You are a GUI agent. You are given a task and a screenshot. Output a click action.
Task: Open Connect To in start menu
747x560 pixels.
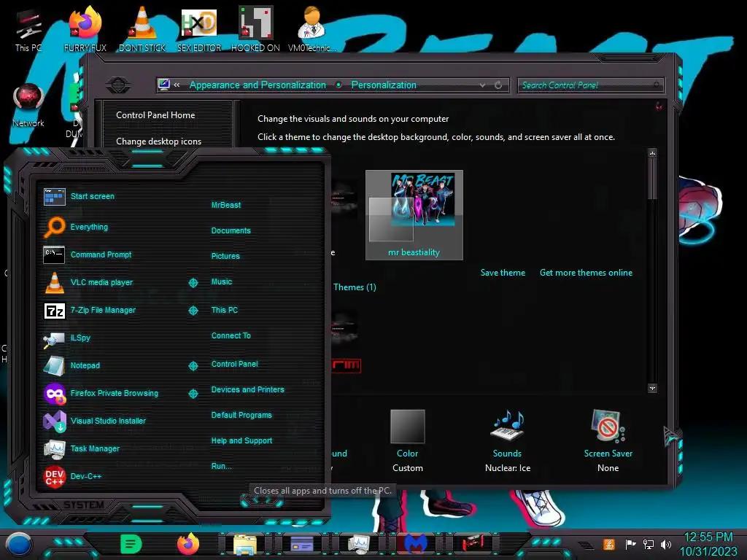tap(231, 335)
